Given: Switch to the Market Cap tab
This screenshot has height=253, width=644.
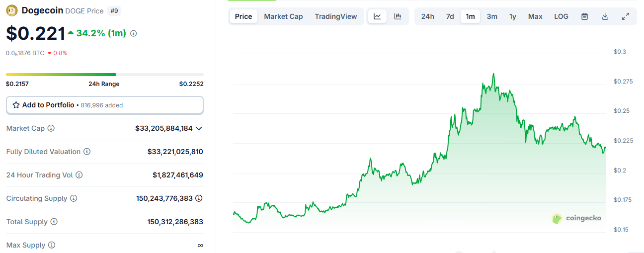Looking at the screenshot, I should 283,16.
